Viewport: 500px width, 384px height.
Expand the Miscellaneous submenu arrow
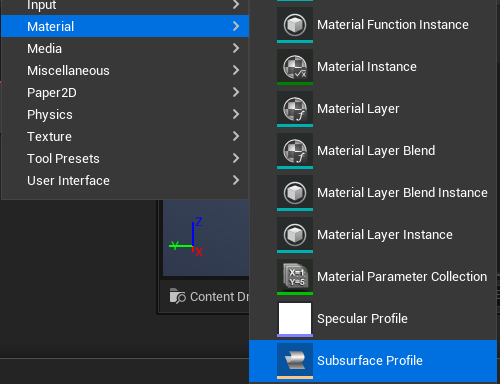pyautogui.click(x=236, y=70)
